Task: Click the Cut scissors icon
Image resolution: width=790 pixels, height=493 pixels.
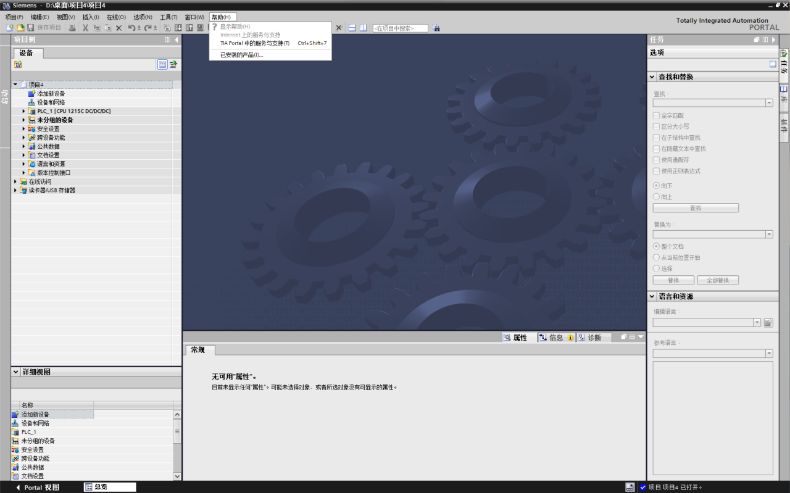Action: [x=85, y=28]
